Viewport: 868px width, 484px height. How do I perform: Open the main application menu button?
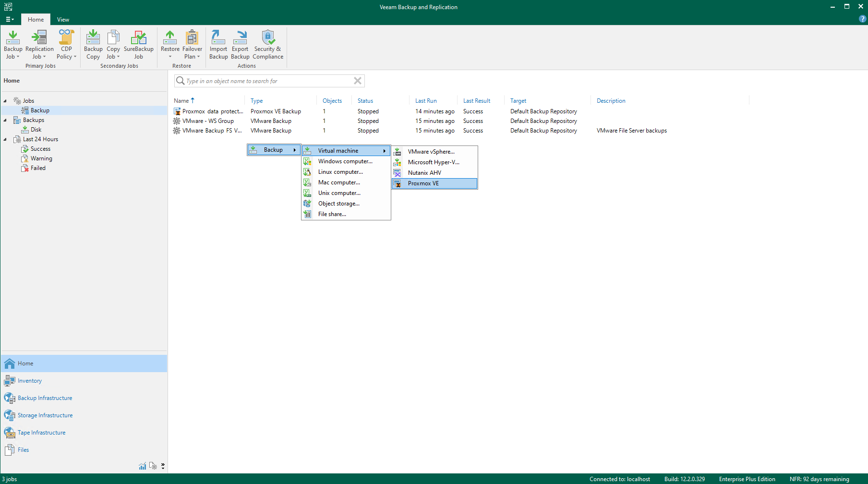tap(10, 20)
